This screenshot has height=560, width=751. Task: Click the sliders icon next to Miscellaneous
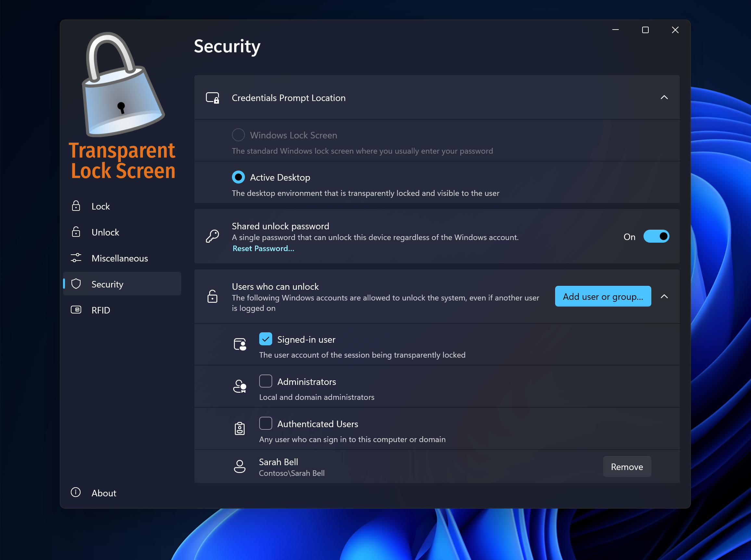coord(76,258)
